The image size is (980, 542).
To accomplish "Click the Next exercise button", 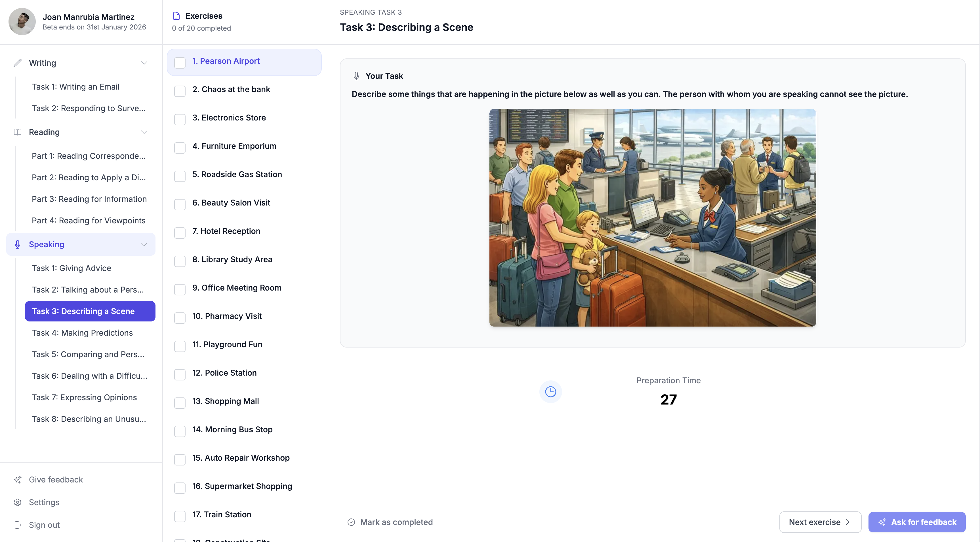I will click(x=819, y=522).
